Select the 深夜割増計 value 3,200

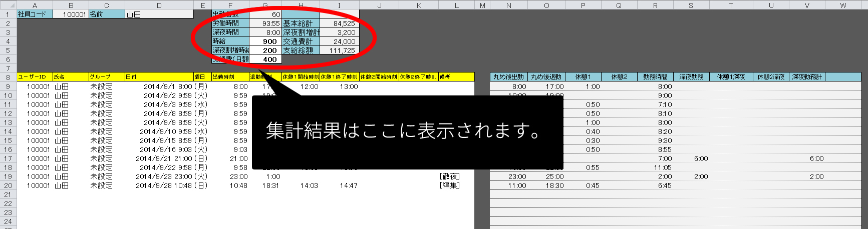339,32
